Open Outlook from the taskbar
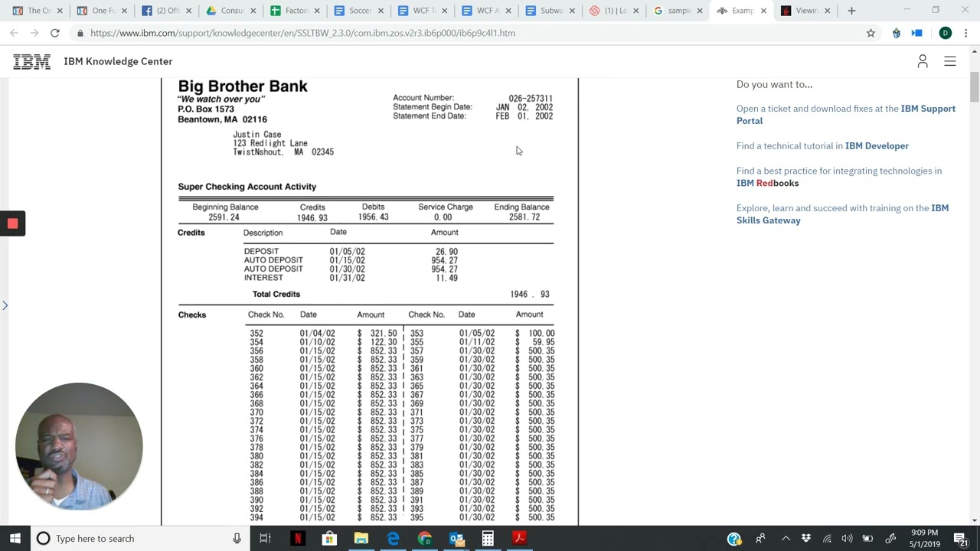Screen dimensions: 980x551 tap(456, 539)
